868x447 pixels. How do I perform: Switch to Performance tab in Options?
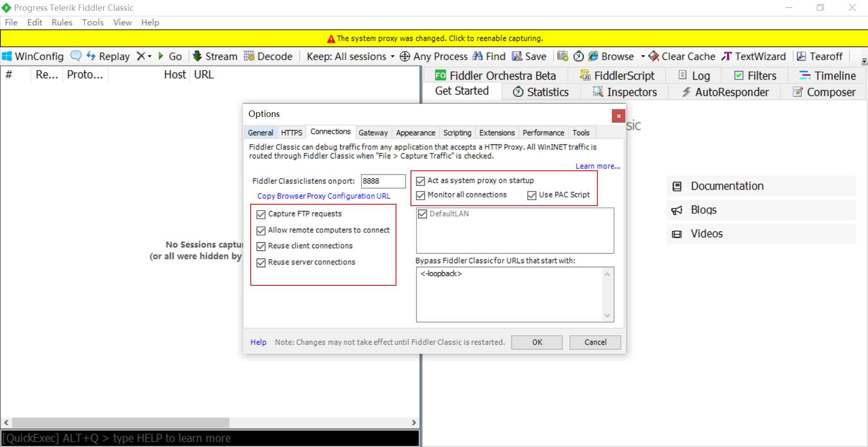543,133
